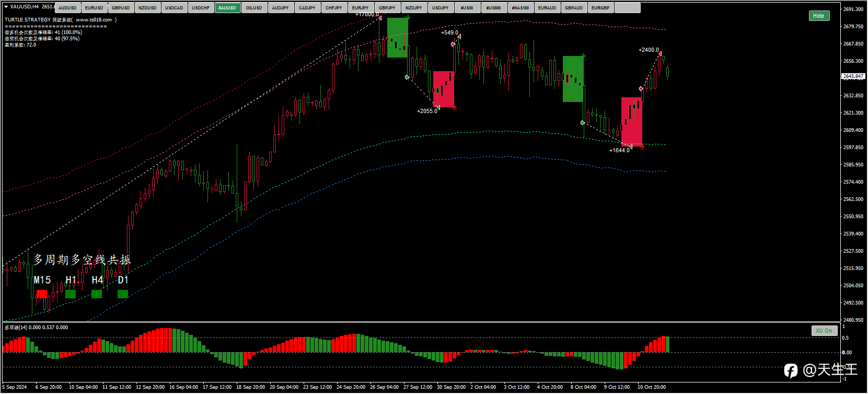
Task: Click the 41 (100.0%) statistics line
Action: pyautogui.click(x=43, y=32)
